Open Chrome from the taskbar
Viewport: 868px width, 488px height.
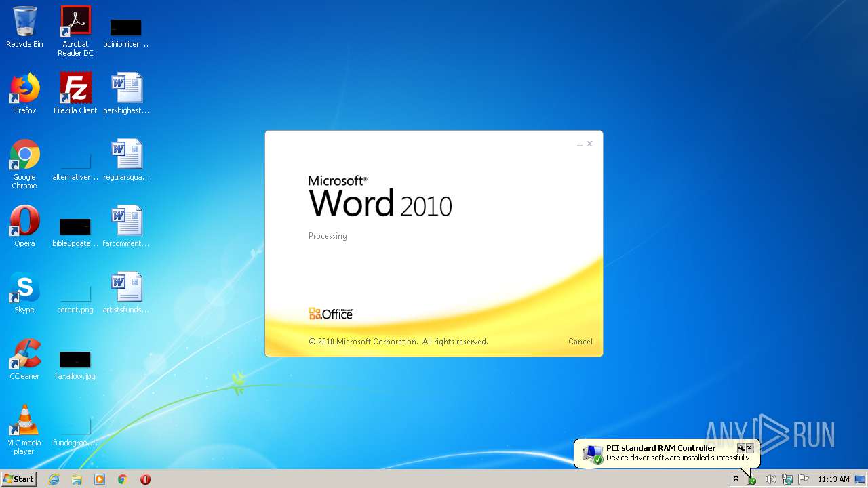[x=123, y=479]
